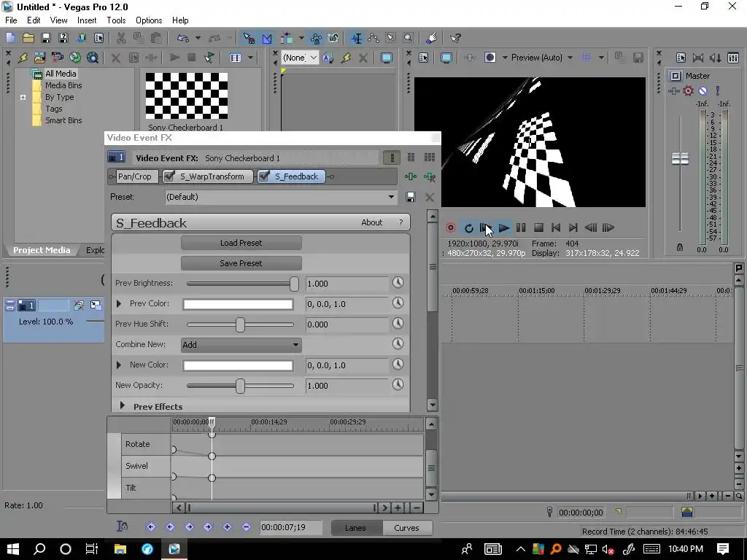The height and width of the screenshot is (560, 747).
Task: Click Pause button in preview transport
Action: point(521,228)
